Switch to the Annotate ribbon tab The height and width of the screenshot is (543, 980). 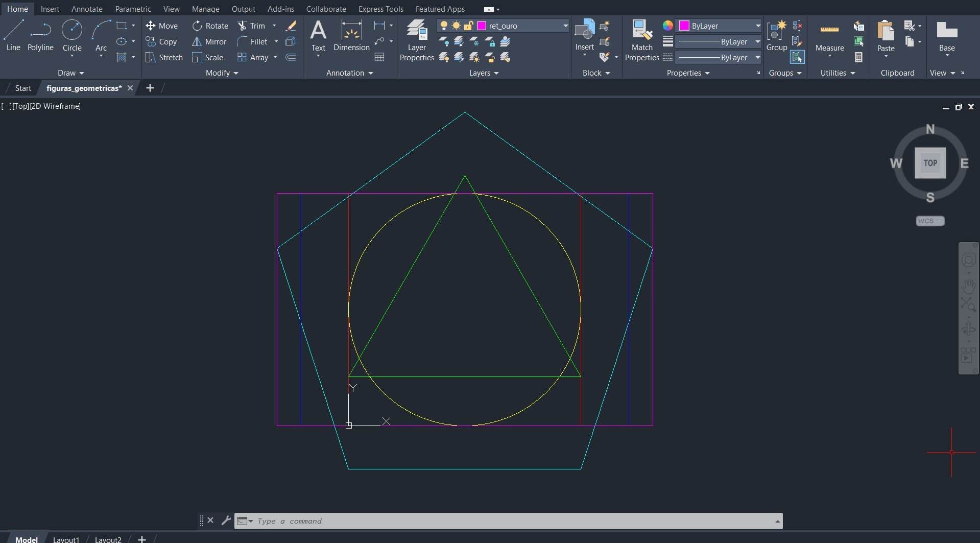[x=87, y=9]
